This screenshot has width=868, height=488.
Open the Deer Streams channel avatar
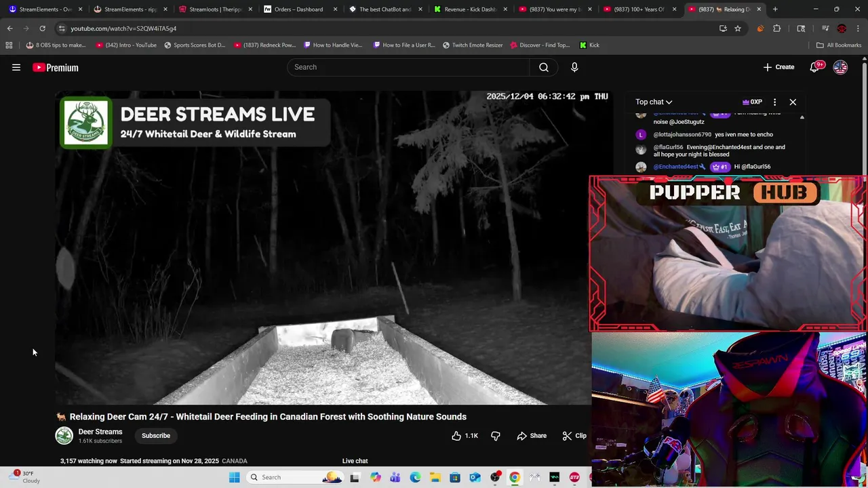click(x=64, y=436)
